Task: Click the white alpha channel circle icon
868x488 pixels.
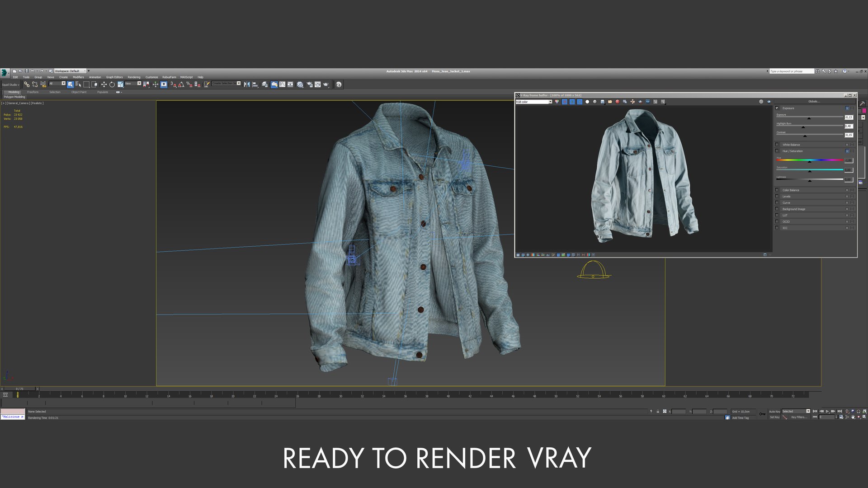Action: (587, 102)
